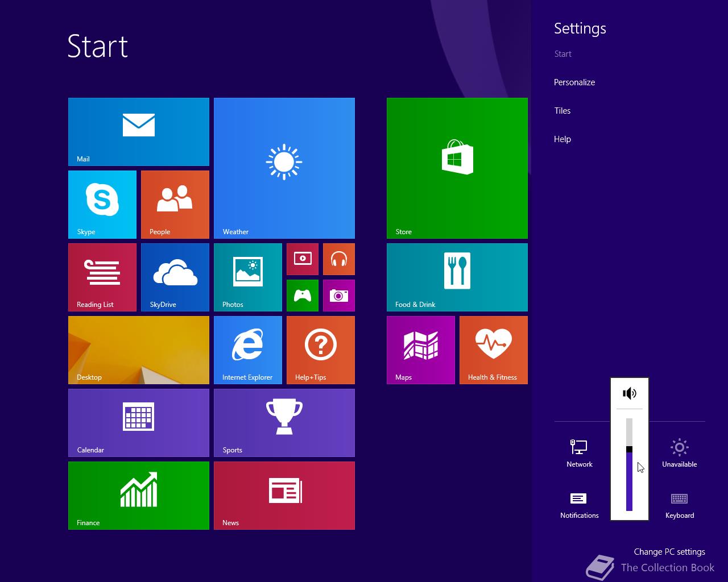Open the Photos tile
This screenshot has width=728, height=582.
248,277
